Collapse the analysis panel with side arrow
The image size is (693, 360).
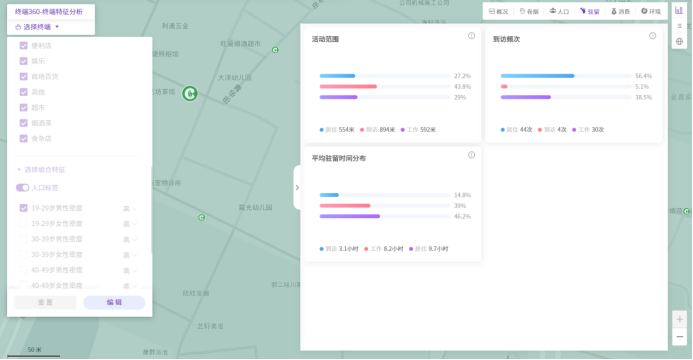[297, 188]
